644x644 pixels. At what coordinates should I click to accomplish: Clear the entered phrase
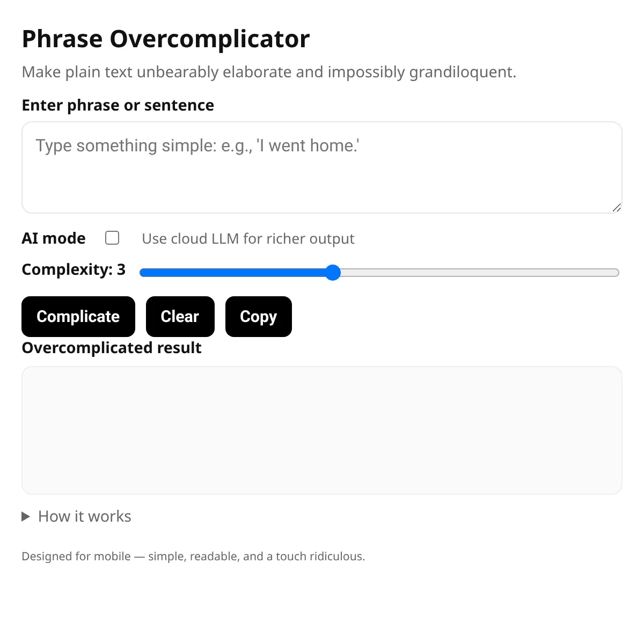(180, 317)
